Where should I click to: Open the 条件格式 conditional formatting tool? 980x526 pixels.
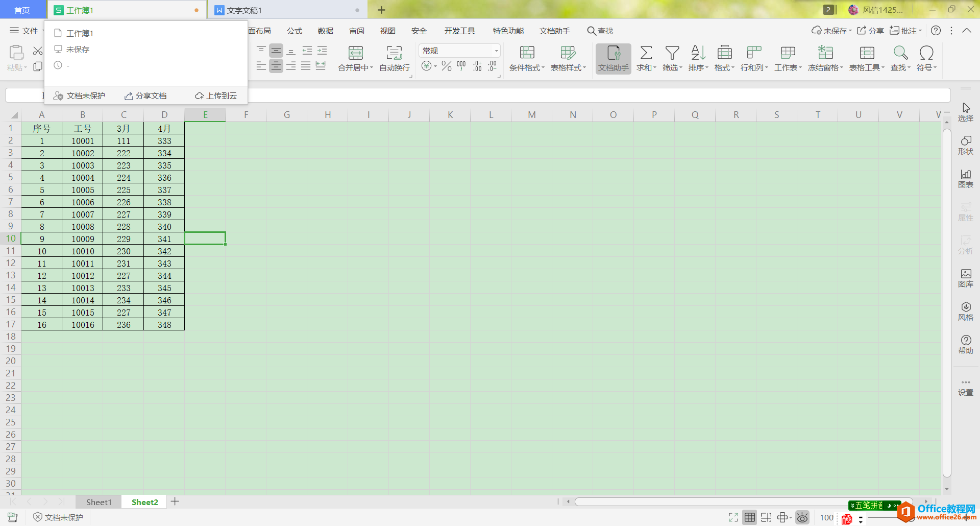(527, 58)
